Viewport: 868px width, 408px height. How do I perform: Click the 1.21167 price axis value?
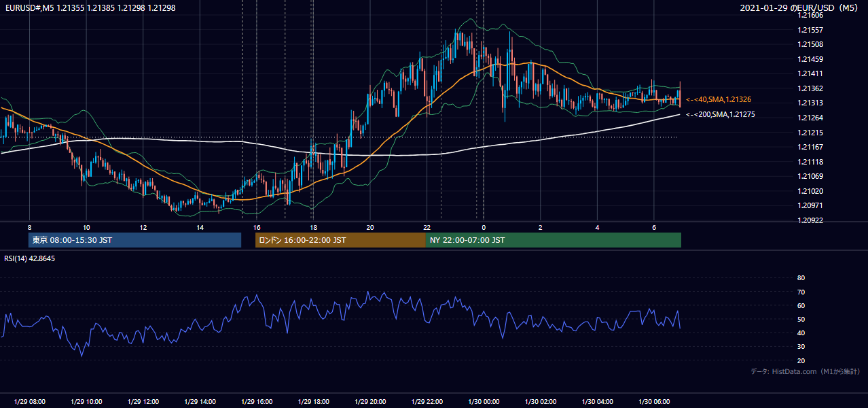coord(811,148)
